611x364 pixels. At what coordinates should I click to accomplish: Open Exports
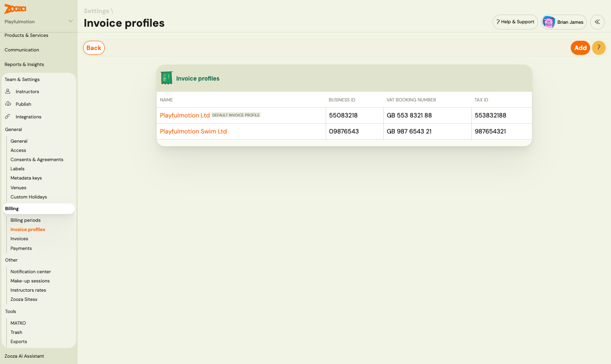[19, 342]
